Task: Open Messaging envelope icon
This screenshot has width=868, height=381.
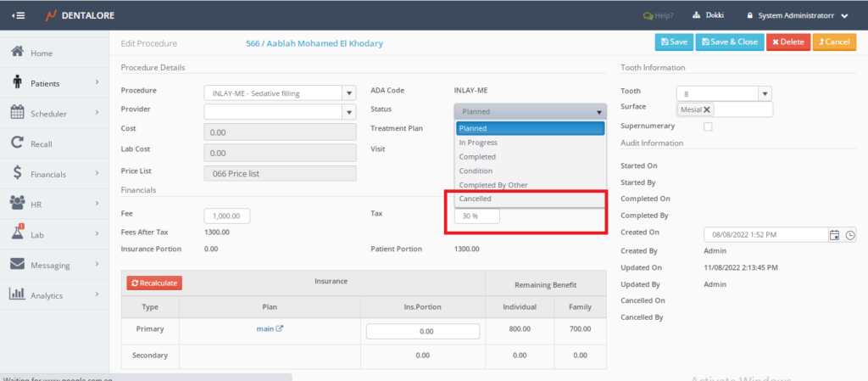Action: (17, 264)
